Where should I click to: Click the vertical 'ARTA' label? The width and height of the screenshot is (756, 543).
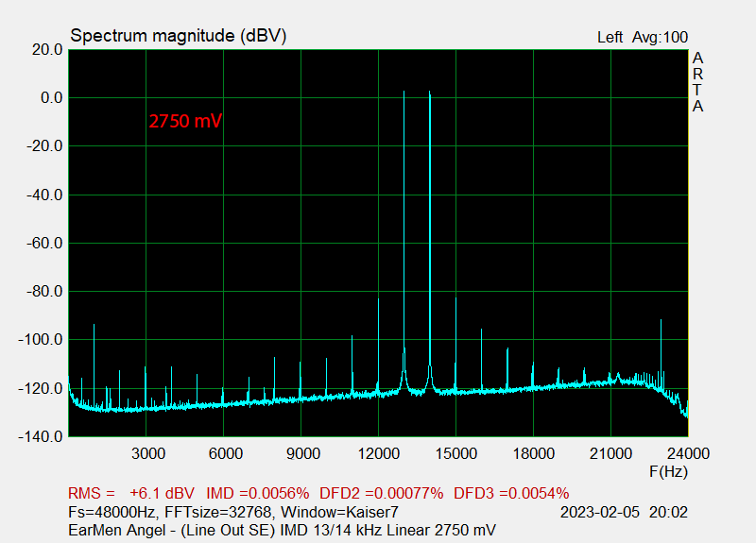pos(697,82)
